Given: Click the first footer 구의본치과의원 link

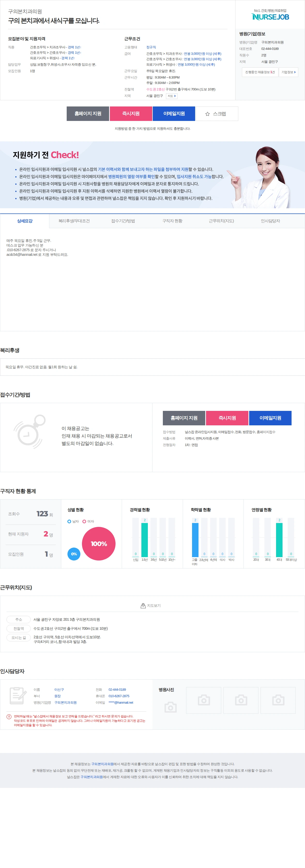Looking at the screenshot, I should (x=102, y=764).
